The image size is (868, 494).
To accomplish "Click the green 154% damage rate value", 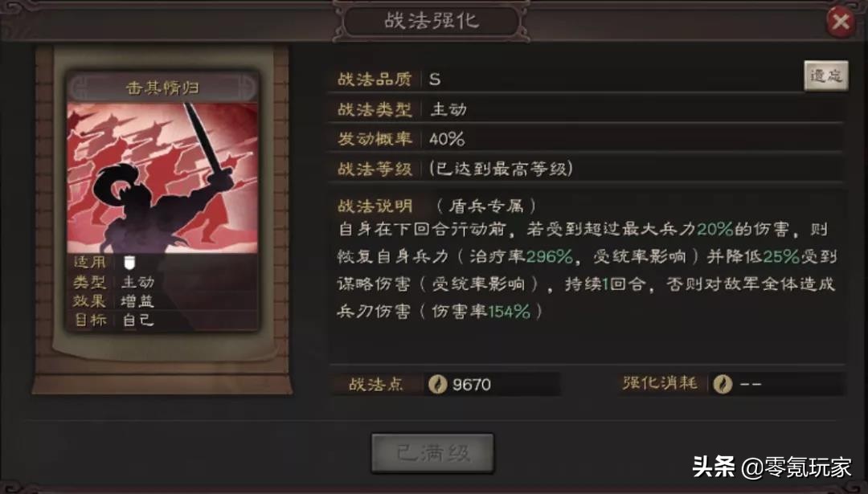I will [x=509, y=312].
